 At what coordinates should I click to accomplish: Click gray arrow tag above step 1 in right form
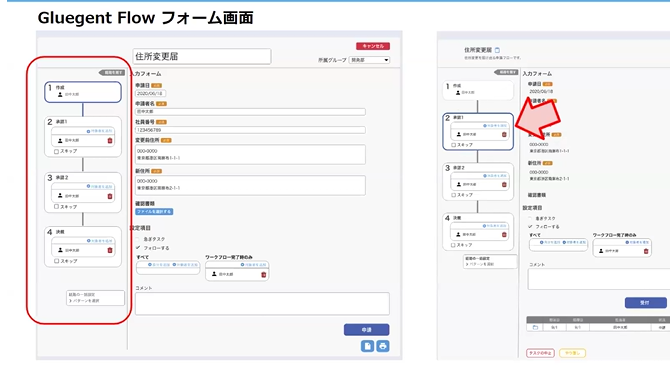click(x=506, y=72)
